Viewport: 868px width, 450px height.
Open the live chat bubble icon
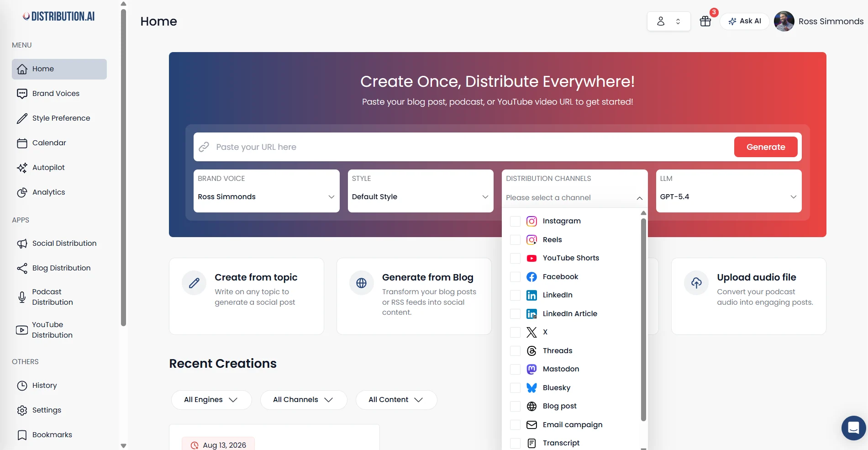tap(853, 428)
